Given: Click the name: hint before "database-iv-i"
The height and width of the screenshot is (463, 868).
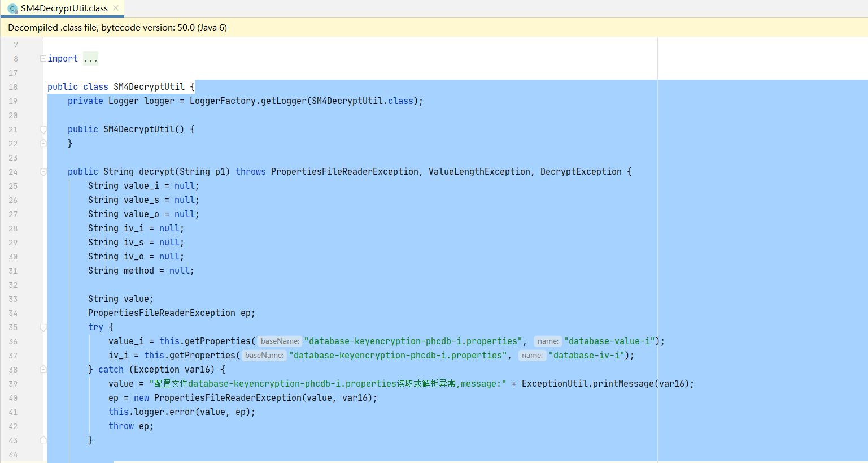Looking at the screenshot, I should [x=533, y=356].
